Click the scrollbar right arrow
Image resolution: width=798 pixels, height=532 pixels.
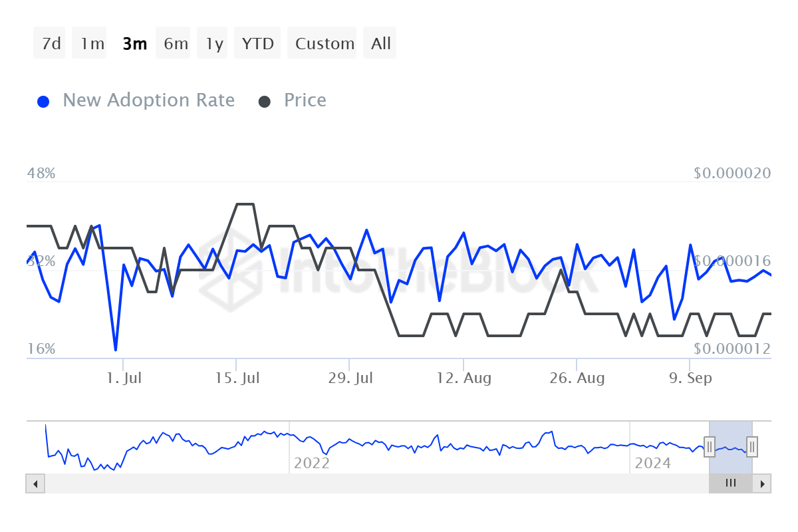point(763,483)
